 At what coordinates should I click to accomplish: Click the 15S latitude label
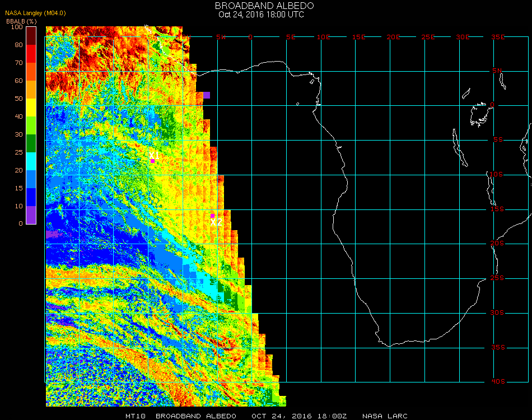tap(497, 209)
